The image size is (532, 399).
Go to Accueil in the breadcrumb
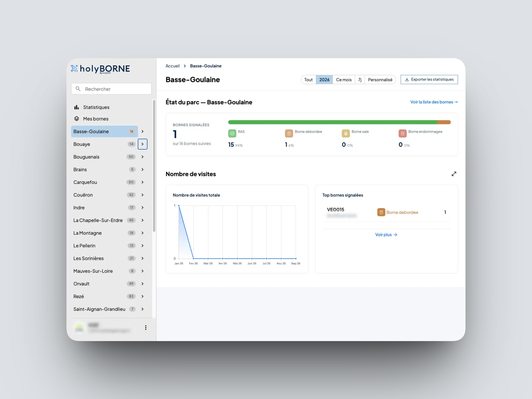173,66
